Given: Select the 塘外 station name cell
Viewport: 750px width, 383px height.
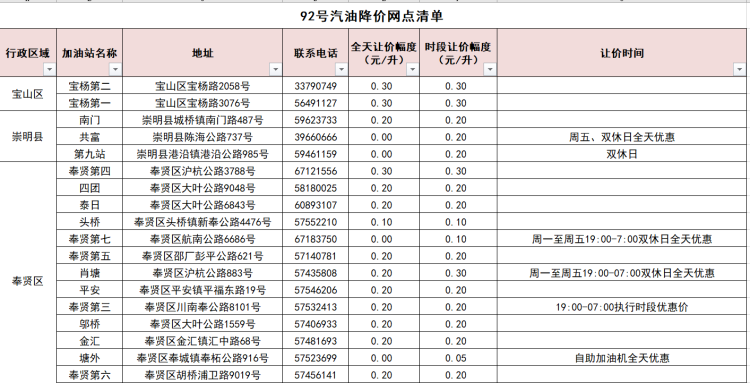Looking at the screenshot, I should click(x=89, y=358).
